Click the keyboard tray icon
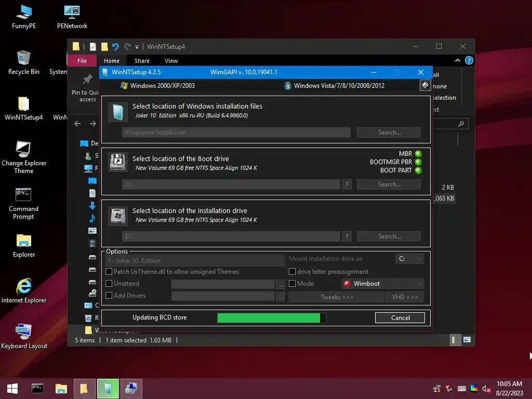This screenshot has width=532, height=399. [x=462, y=389]
